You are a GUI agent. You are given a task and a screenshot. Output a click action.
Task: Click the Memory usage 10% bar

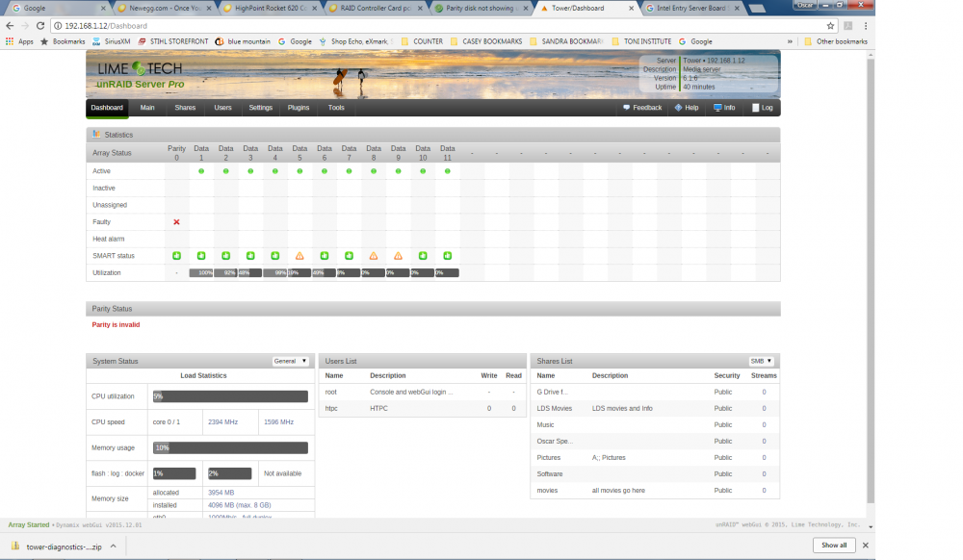(230, 447)
